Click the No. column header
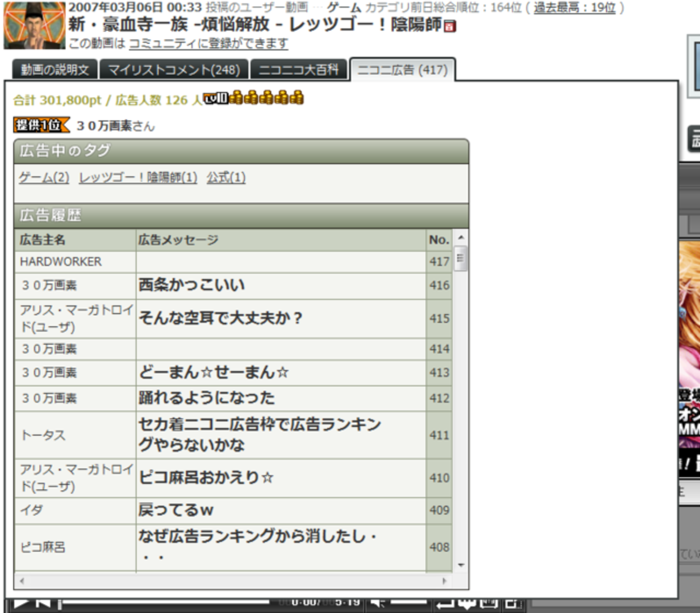 (439, 240)
